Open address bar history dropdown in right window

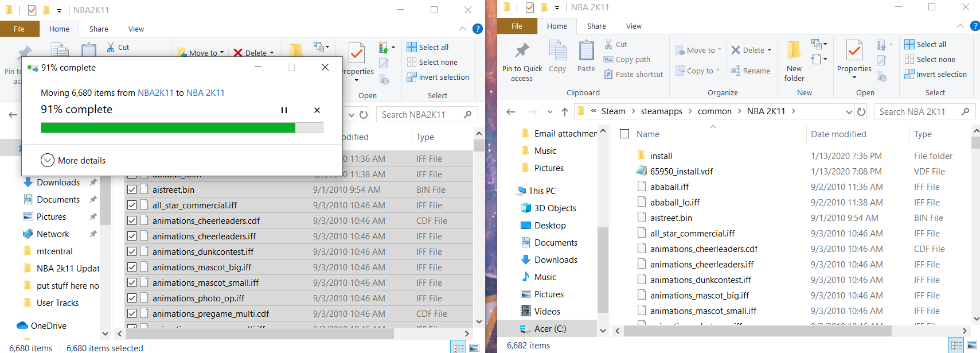point(849,112)
